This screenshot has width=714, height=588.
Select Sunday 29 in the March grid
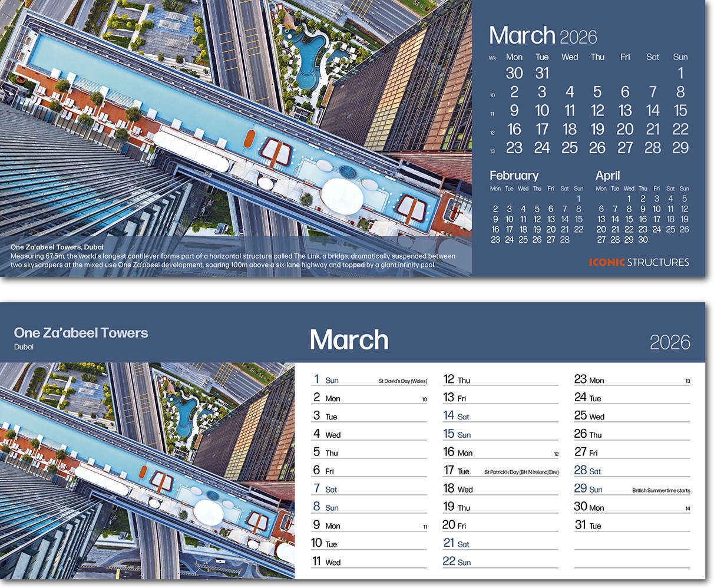pos(680,147)
